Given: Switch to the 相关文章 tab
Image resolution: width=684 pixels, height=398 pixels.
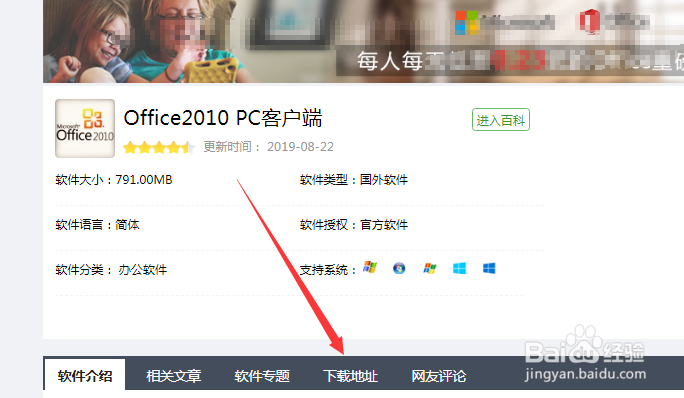Looking at the screenshot, I should click(x=174, y=376).
